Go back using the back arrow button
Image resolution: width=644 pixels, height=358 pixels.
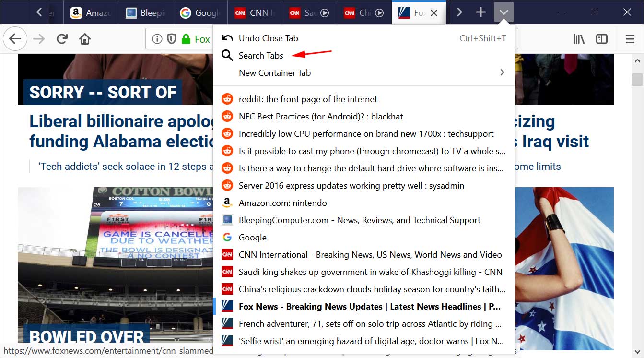tap(15, 39)
